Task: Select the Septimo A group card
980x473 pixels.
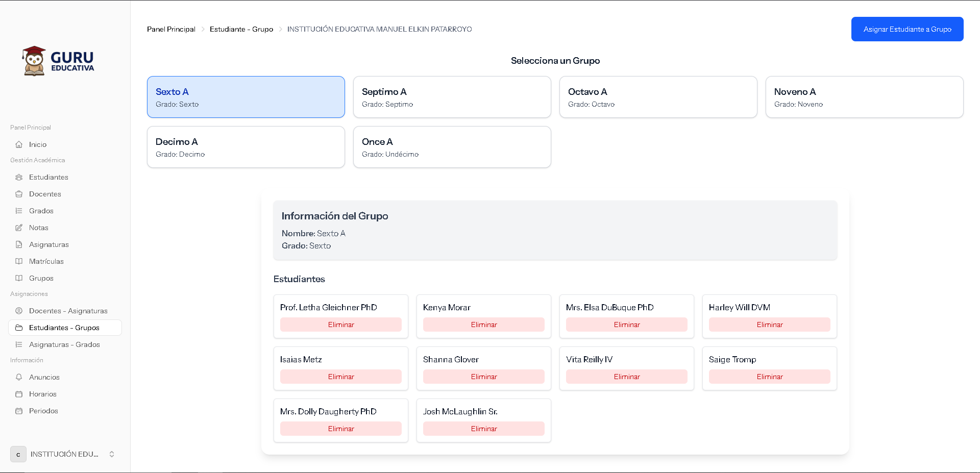Action: [x=452, y=97]
